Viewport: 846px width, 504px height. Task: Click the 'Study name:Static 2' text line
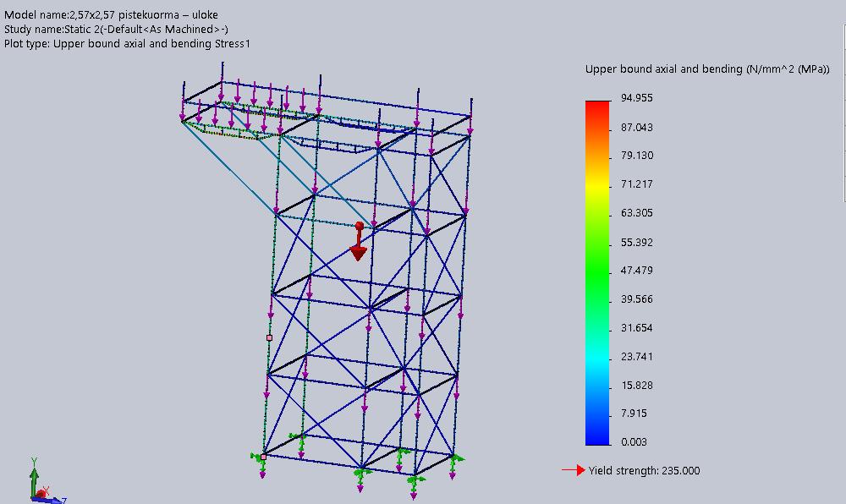tap(116, 29)
